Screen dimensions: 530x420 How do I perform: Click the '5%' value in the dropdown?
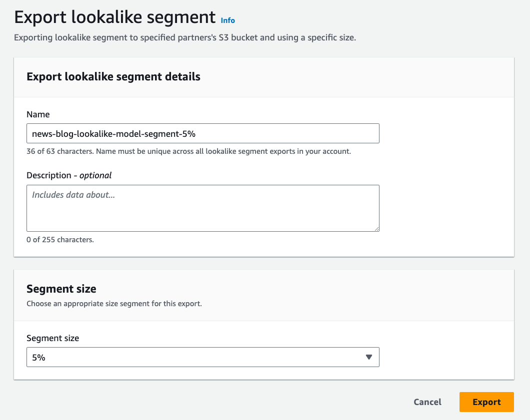click(39, 358)
